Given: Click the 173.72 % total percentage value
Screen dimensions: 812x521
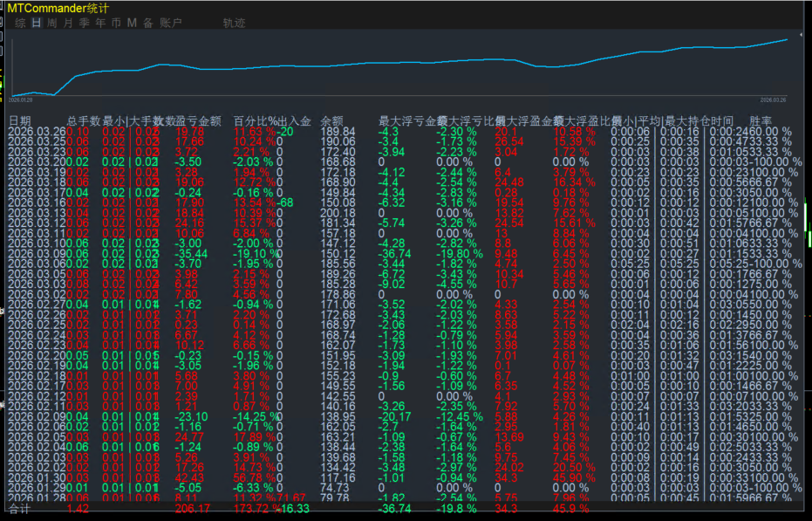Looking at the screenshot, I should (x=256, y=509).
